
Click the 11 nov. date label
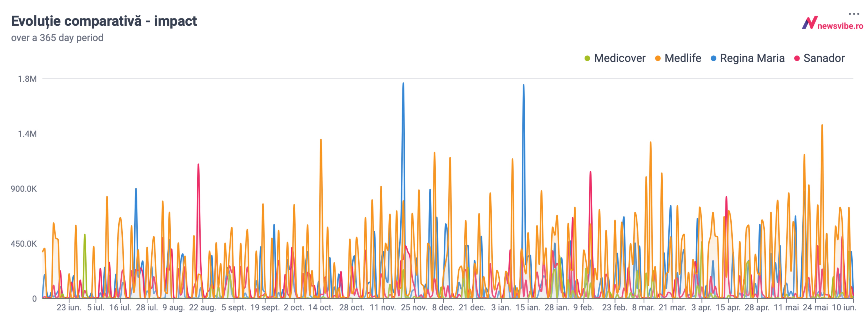tap(383, 307)
